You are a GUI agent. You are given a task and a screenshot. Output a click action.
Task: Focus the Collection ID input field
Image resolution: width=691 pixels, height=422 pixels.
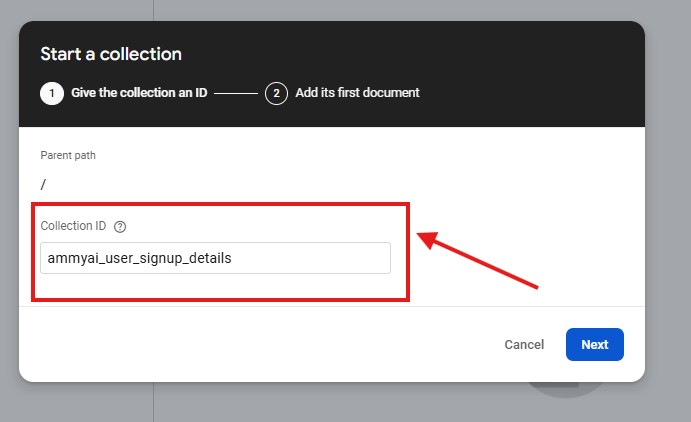[x=215, y=258]
